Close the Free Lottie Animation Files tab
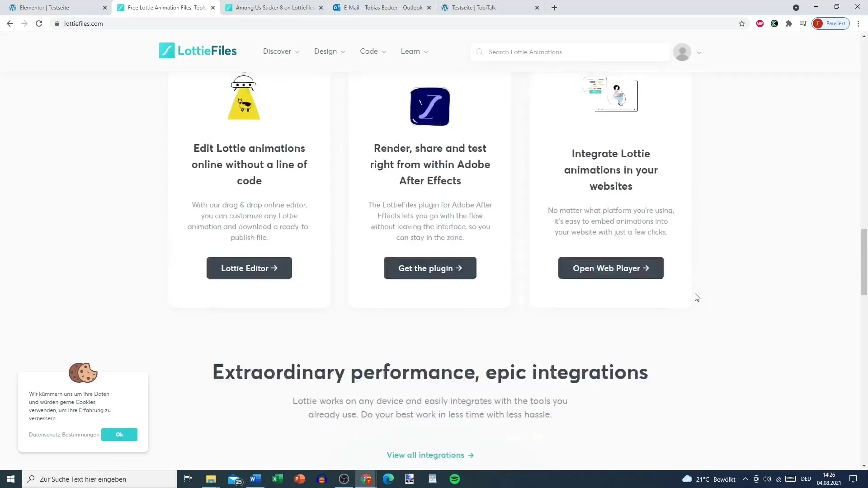The width and height of the screenshot is (868, 488). pyautogui.click(x=213, y=8)
